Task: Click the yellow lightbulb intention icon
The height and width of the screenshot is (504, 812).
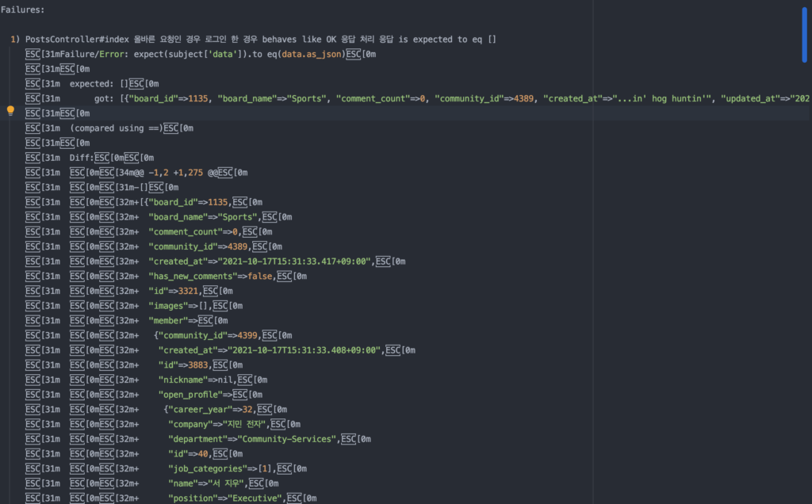Action: point(10,110)
